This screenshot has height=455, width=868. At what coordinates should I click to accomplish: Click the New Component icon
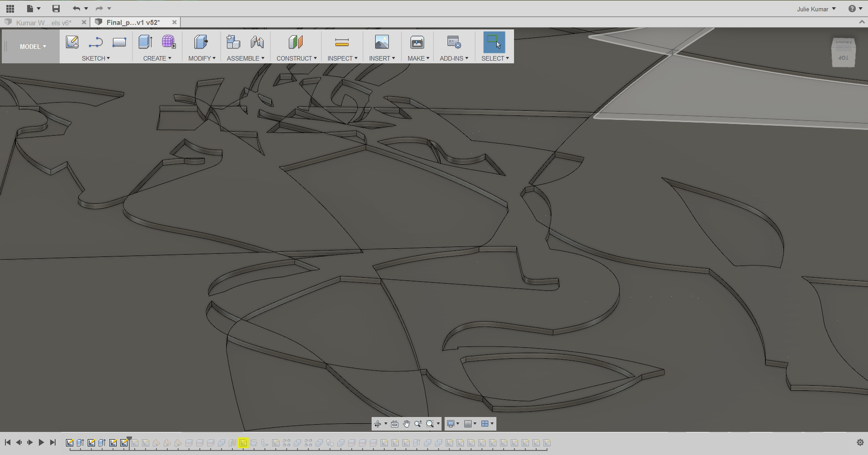pos(233,42)
